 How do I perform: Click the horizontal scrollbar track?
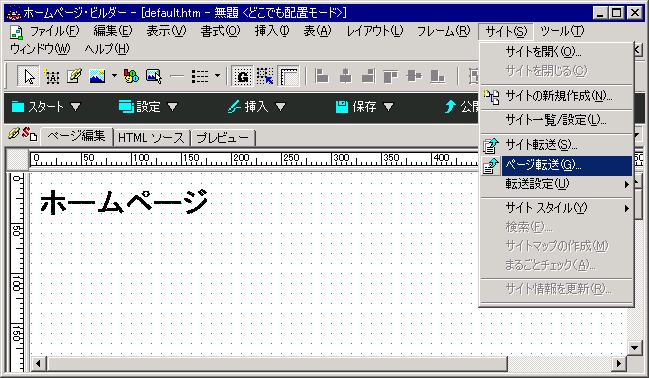[560, 364]
